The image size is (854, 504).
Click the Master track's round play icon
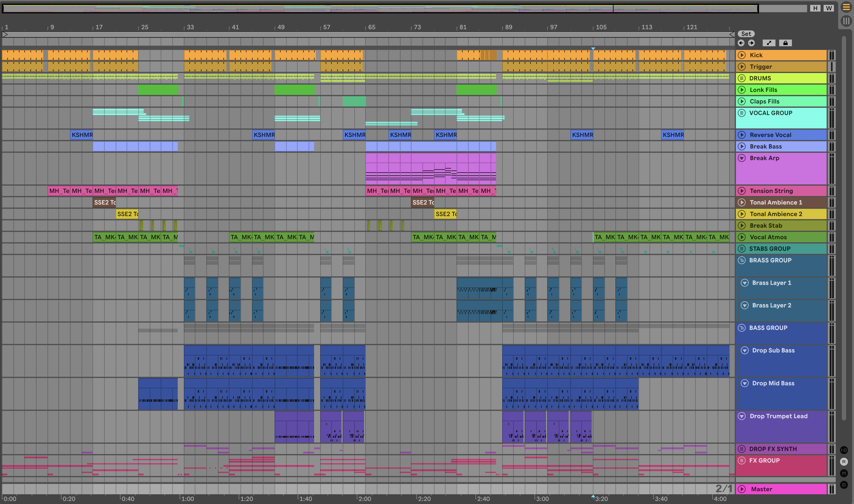pos(742,489)
